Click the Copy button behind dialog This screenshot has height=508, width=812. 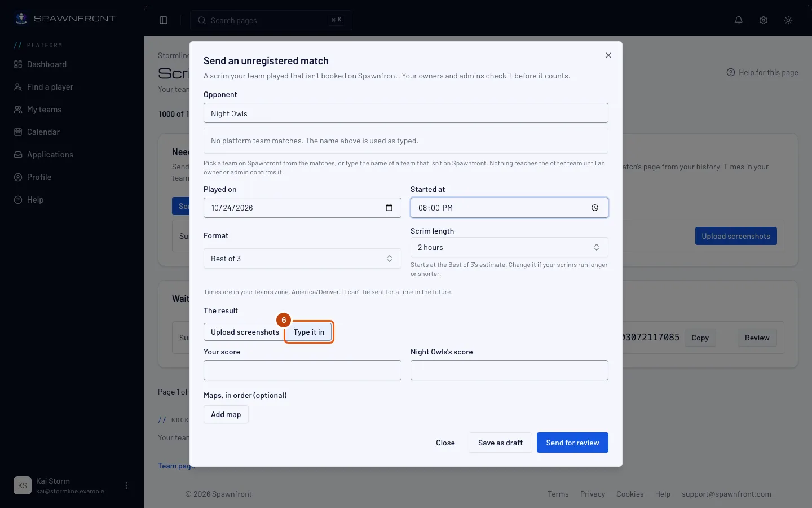[x=700, y=338]
